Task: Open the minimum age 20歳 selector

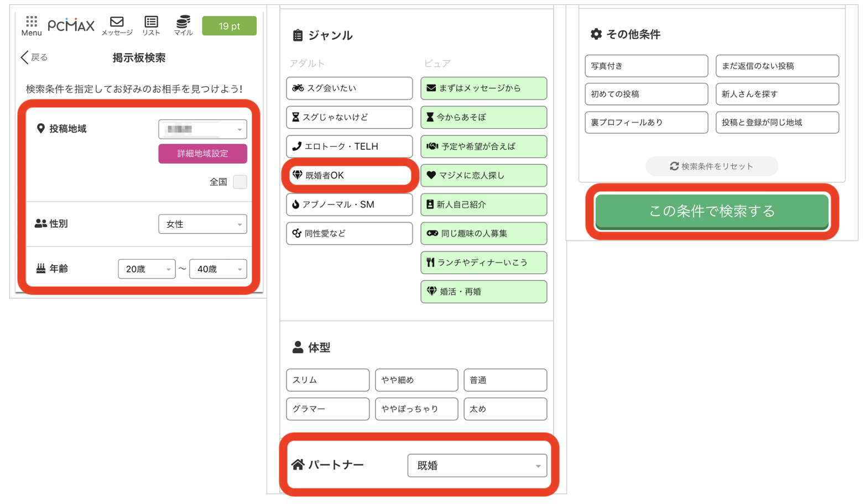Action: point(147,269)
